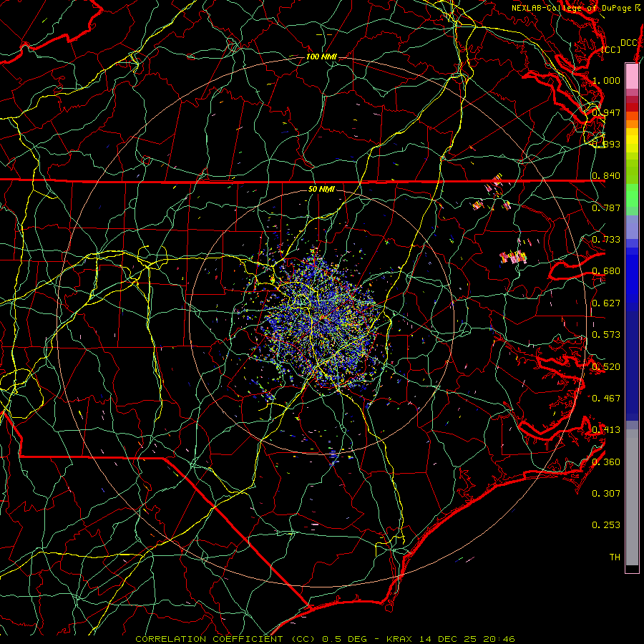Click the Correlation Coefficient KRAX caption text
The width and height of the screenshot is (644, 644).
[x=325, y=639]
